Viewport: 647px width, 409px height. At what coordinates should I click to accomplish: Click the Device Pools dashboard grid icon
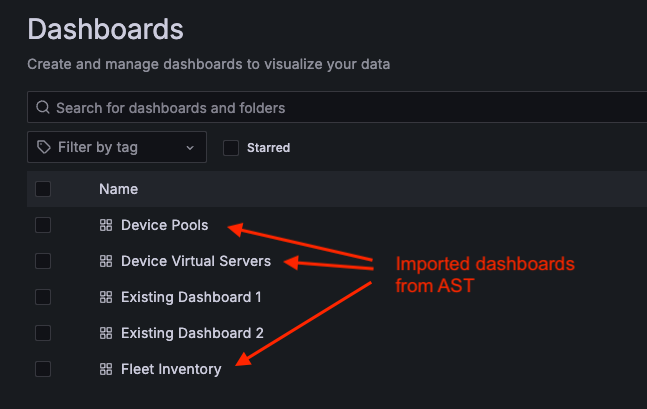click(106, 225)
